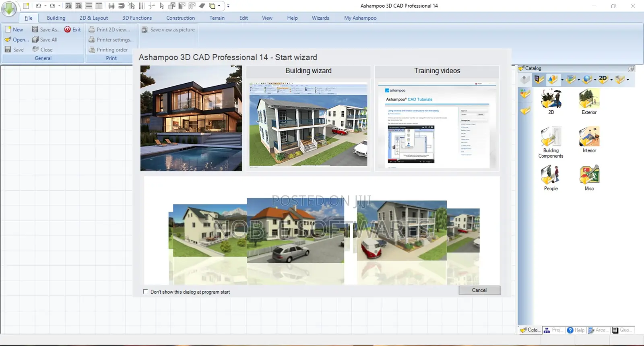Open the People catalog folder
Image resolution: width=644 pixels, height=346 pixels.
[x=551, y=178]
